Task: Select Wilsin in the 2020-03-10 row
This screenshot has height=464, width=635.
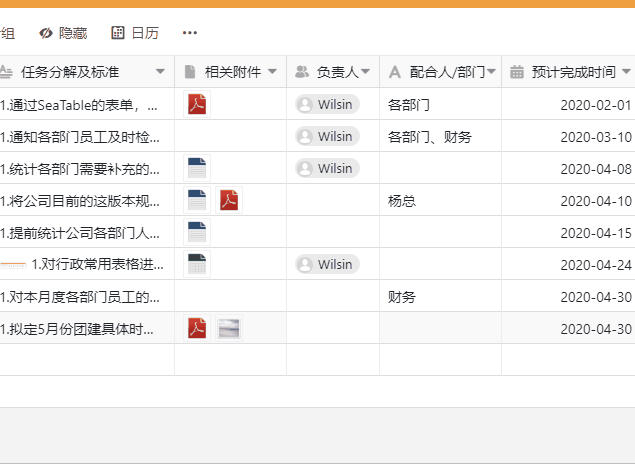Action: click(x=327, y=136)
